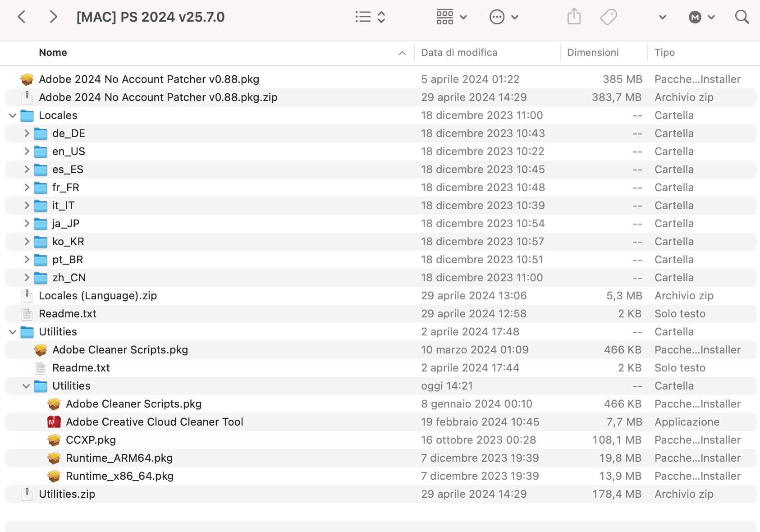
Task: Expand the fr_FR folder
Action: [x=27, y=187]
